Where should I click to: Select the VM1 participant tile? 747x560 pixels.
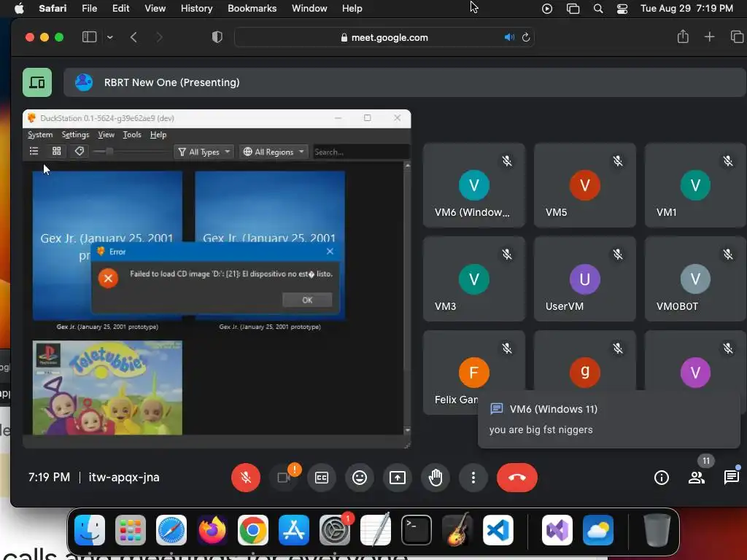tap(695, 185)
